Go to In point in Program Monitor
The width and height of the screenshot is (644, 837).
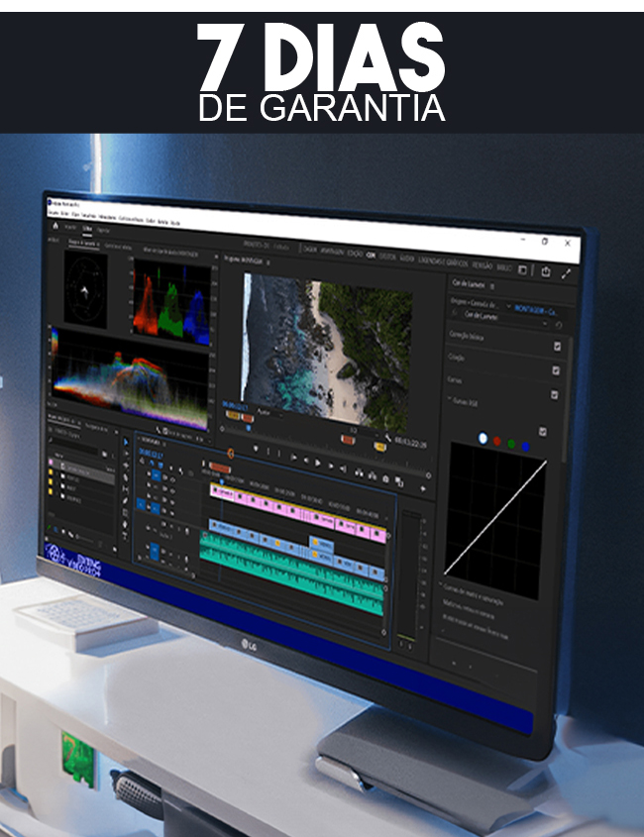(293, 457)
